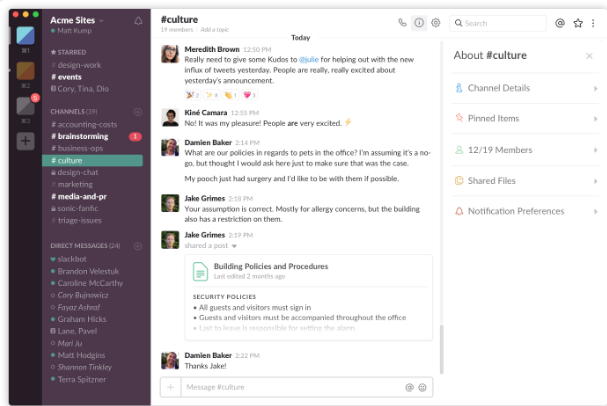
Task: Open channel settings gear icon
Action: [x=435, y=22]
